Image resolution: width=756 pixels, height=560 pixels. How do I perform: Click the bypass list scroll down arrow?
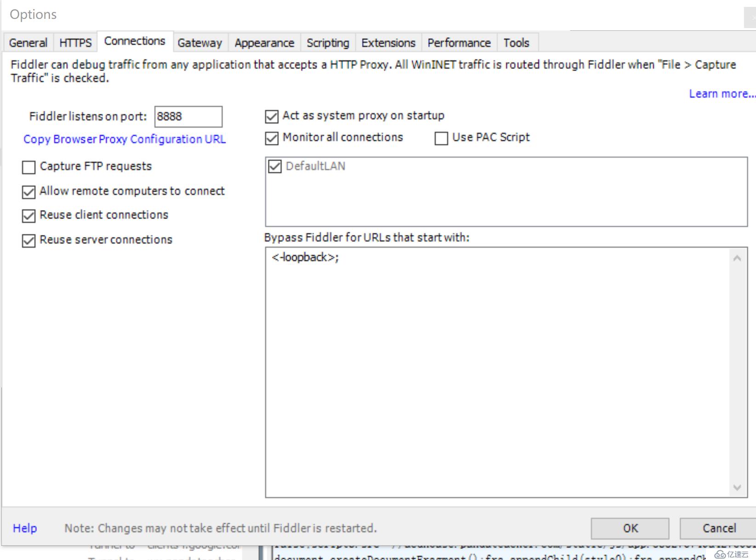pos(737,487)
